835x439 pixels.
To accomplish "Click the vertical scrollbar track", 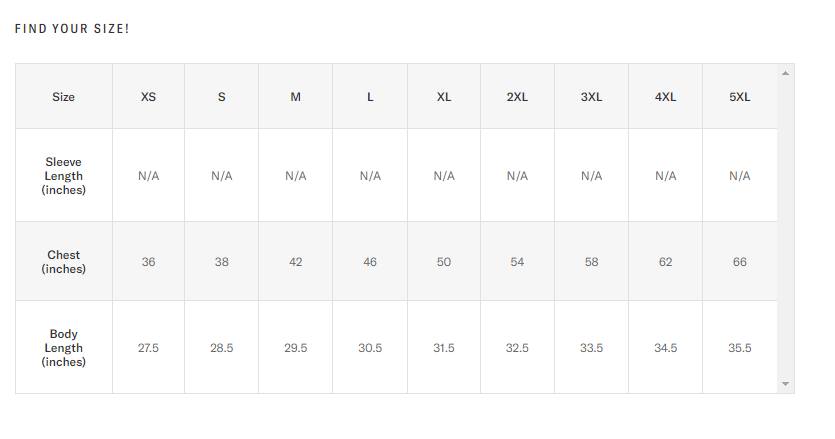I will pyautogui.click(x=785, y=228).
